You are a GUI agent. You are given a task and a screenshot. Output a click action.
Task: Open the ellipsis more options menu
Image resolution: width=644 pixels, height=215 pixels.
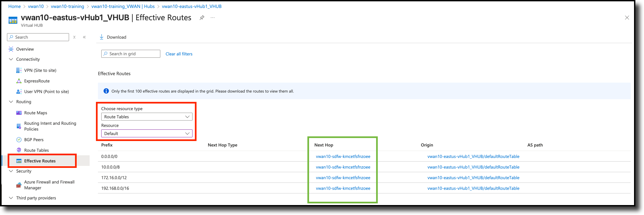click(212, 18)
